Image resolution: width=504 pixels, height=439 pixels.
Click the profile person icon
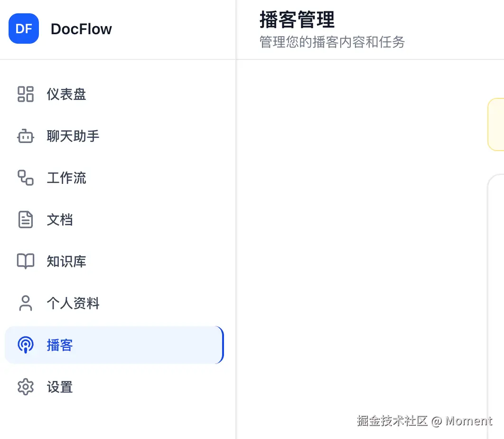point(26,303)
